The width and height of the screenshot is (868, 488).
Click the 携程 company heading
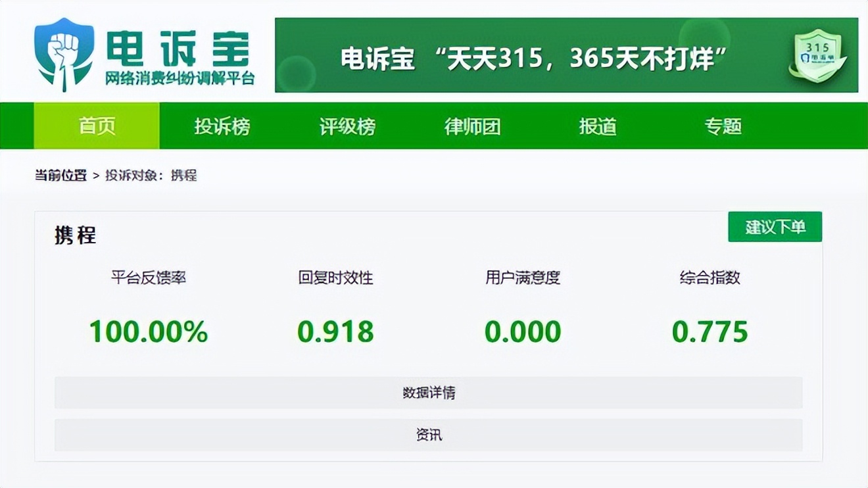76,235
